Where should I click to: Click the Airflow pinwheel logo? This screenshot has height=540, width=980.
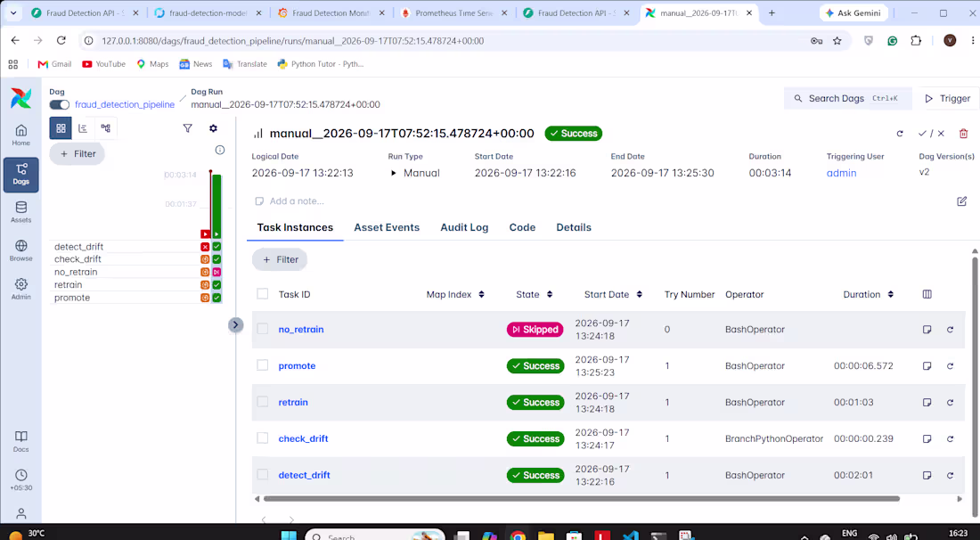20,99
